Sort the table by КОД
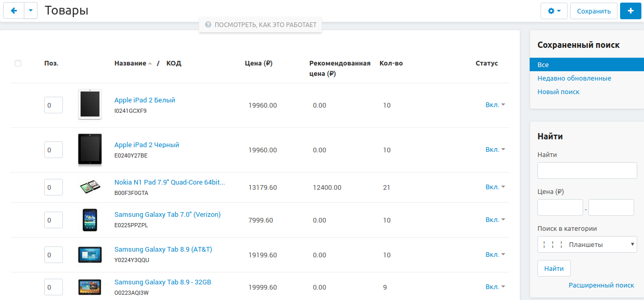 tap(174, 63)
